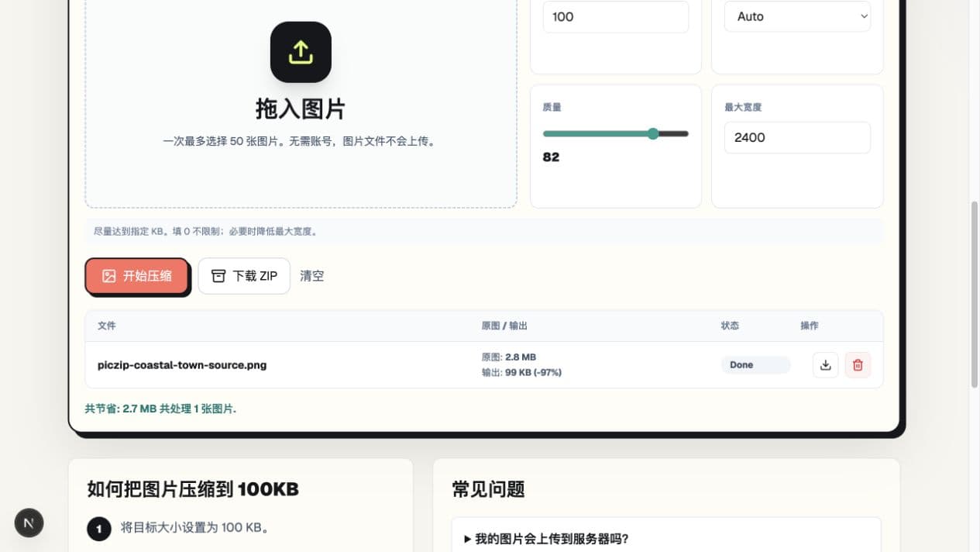The width and height of the screenshot is (980, 552).
Task: Click the 文件 column header
Action: [x=107, y=326]
